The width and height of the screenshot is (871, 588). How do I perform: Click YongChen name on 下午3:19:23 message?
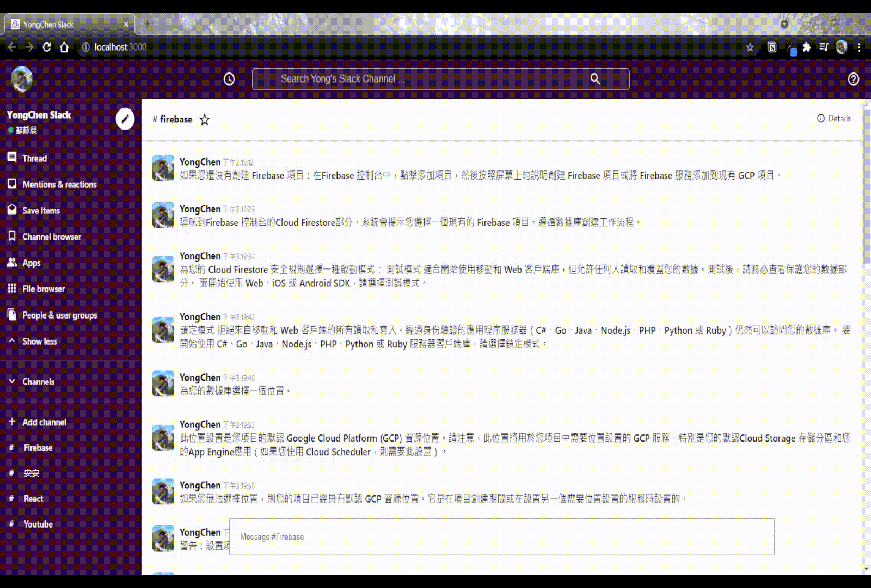(x=200, y=209)
